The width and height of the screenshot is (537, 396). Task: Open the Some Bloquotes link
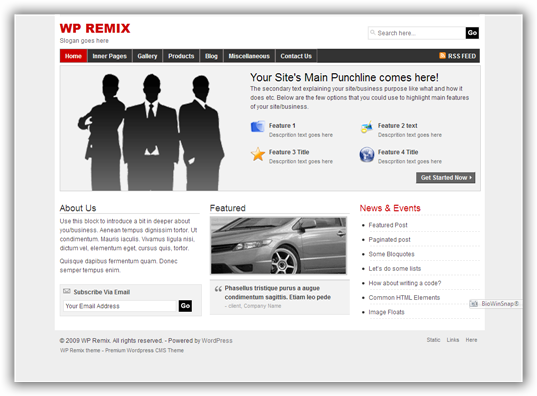[x=391, y=254]
